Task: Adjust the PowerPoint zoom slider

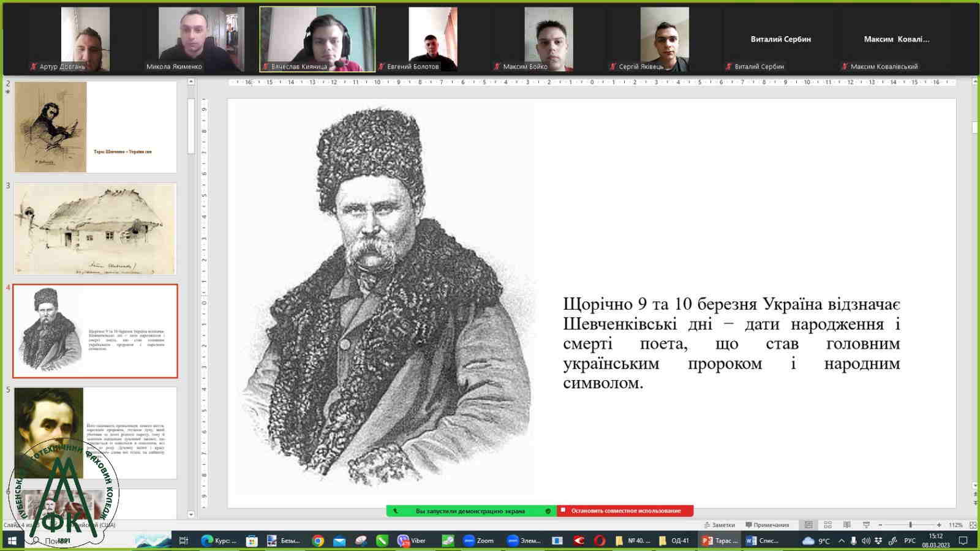Action: point(910,525)
